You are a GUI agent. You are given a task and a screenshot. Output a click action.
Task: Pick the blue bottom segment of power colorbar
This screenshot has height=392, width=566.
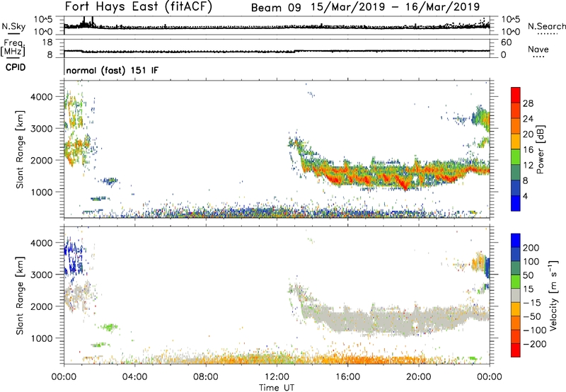pos(516,203)
